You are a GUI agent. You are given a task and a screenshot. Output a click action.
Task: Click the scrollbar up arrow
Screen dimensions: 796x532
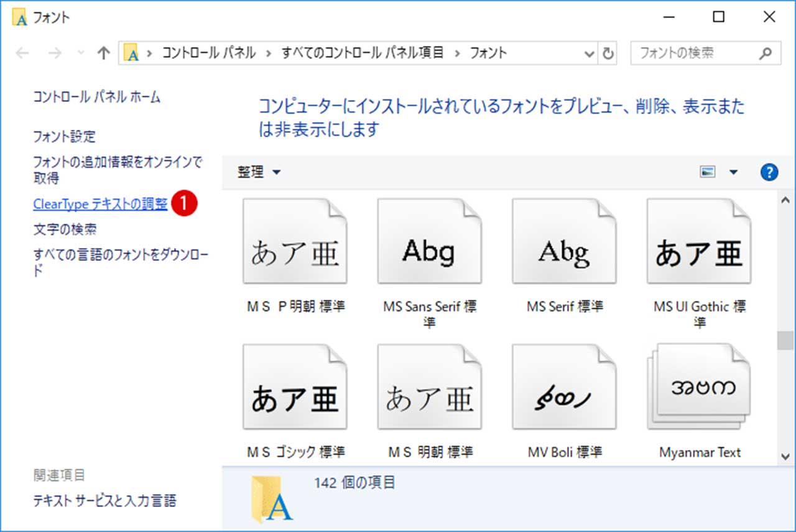[785, 200]
